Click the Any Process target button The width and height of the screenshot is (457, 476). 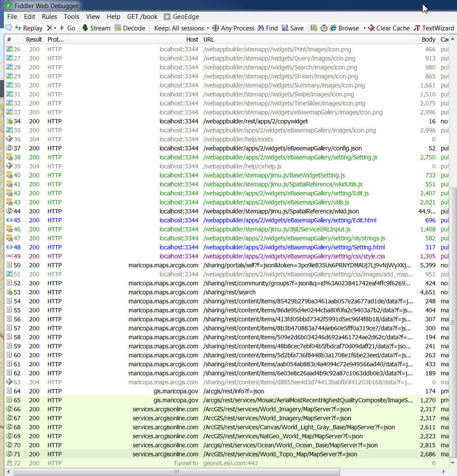click(233, 28)
